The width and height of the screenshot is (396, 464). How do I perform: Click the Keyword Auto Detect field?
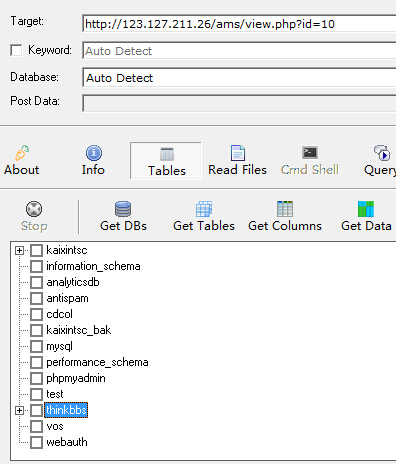pos(239,51)
